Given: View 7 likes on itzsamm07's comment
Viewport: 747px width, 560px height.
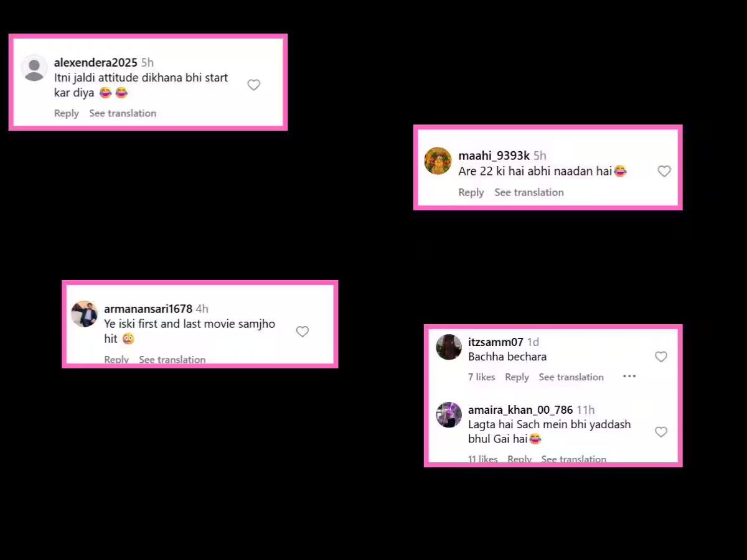Looking at the screenshot, I should [x=482, y=377].
